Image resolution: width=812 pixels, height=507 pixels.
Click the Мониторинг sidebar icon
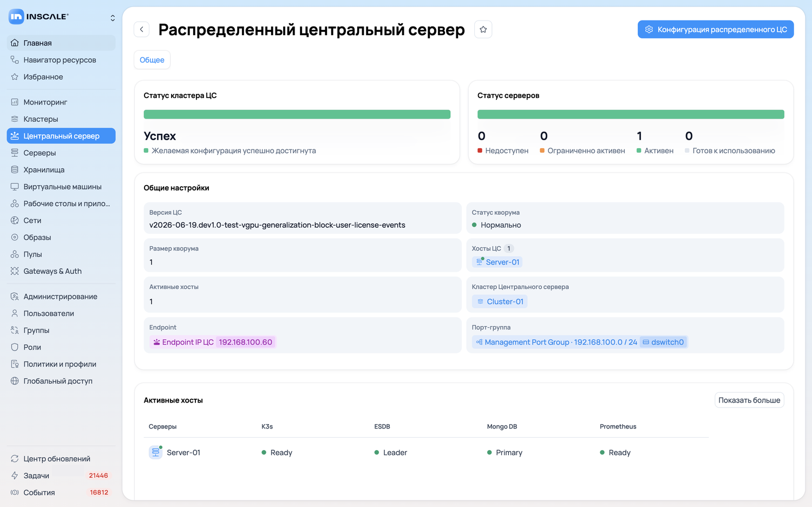pos(15,102)
